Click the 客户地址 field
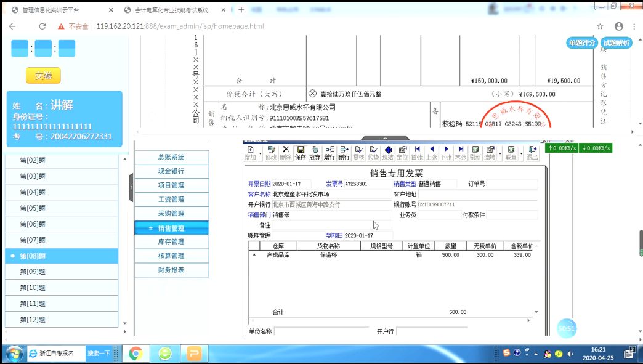 click(x=477, y=194)
